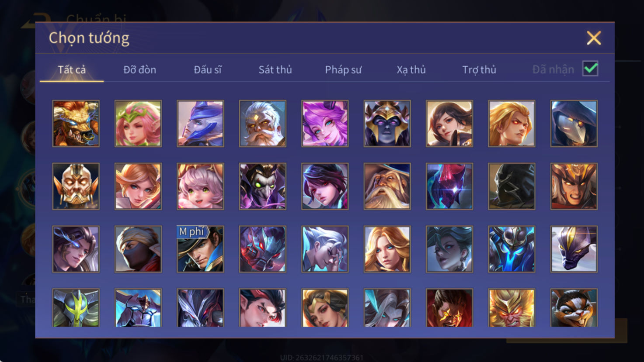The height and width of the screenshot is (362, 644).
Task: Toggle the 'Đã nhận' checkbox
Action: pyautogui.click(x=590, y=69)
